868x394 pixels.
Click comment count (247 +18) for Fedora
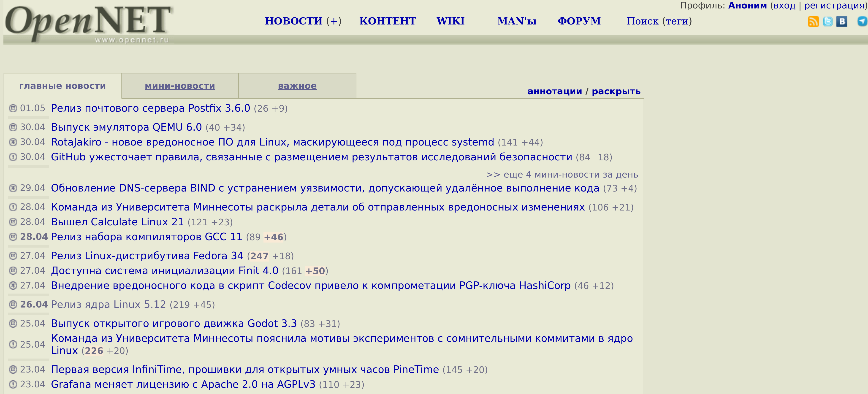(x=270, y=256)
